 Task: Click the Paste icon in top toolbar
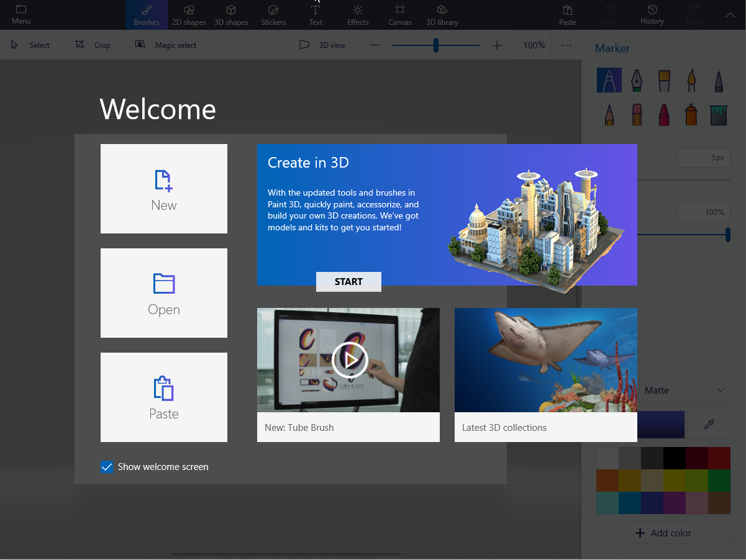point(568,11)
